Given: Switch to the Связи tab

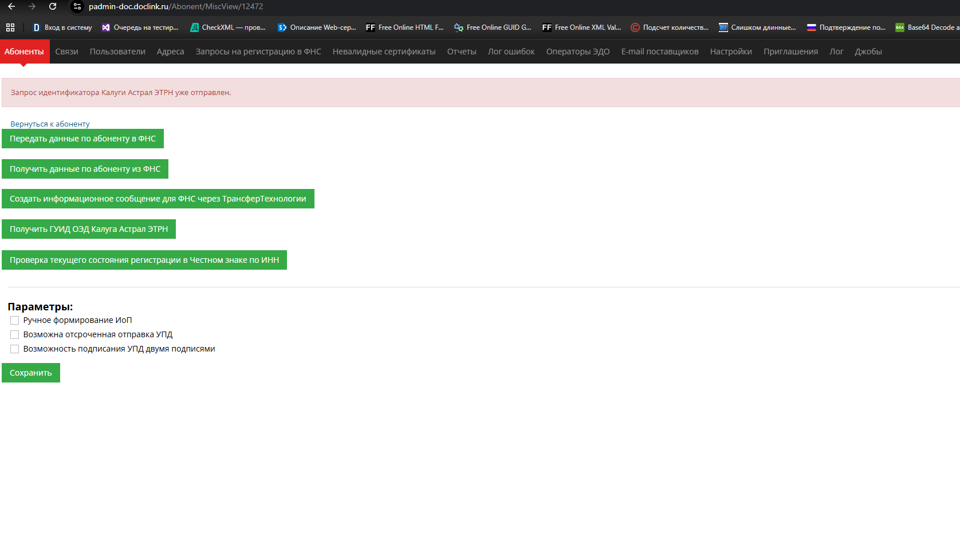Looking at the screenshot, I should (66, 52).
